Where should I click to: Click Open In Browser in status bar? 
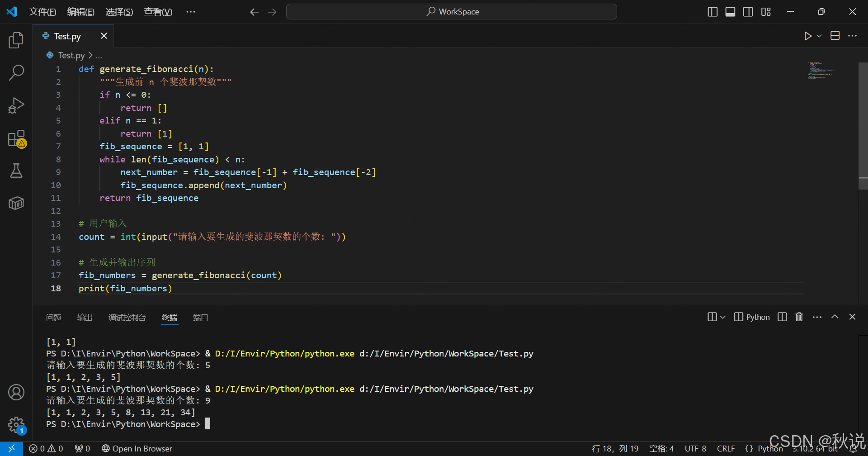click(137, 449)
